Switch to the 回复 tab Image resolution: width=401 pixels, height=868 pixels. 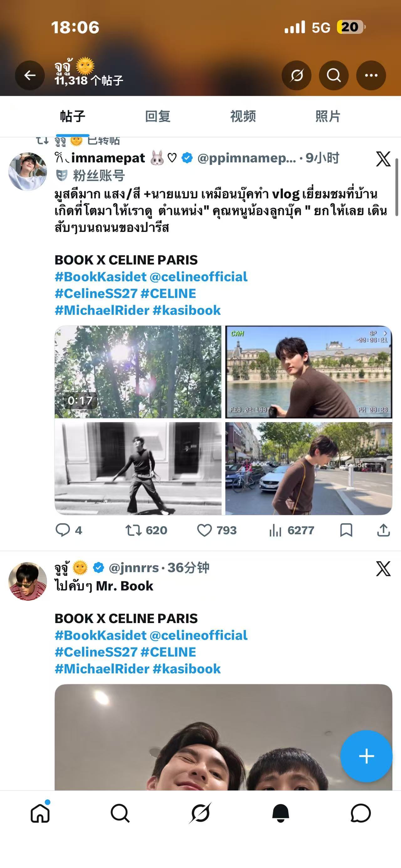158,116
